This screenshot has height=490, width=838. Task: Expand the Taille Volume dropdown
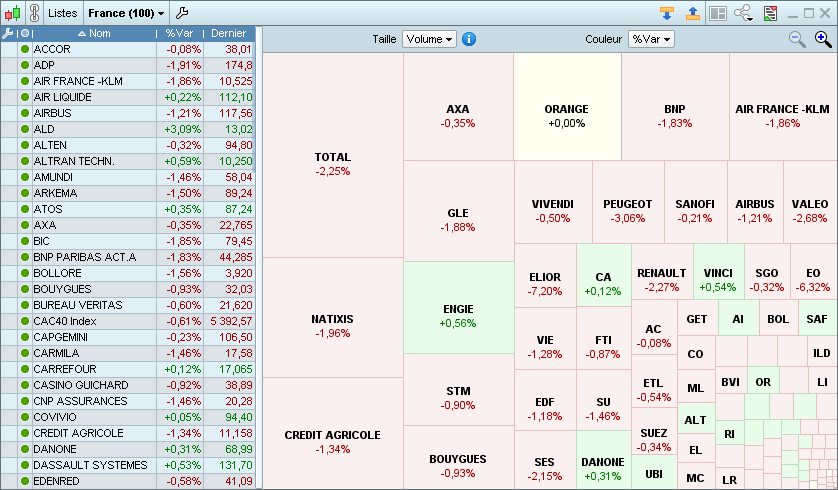coord(429,39)
